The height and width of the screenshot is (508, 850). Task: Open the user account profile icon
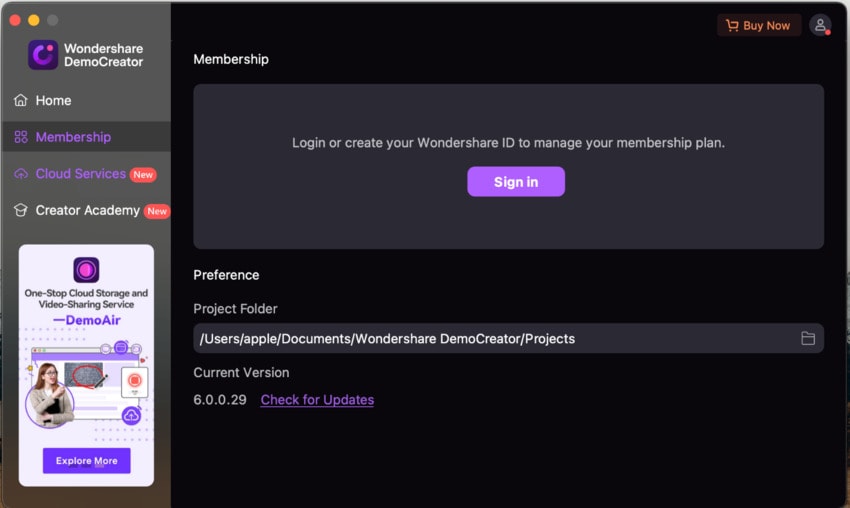(x=820, y=26)
